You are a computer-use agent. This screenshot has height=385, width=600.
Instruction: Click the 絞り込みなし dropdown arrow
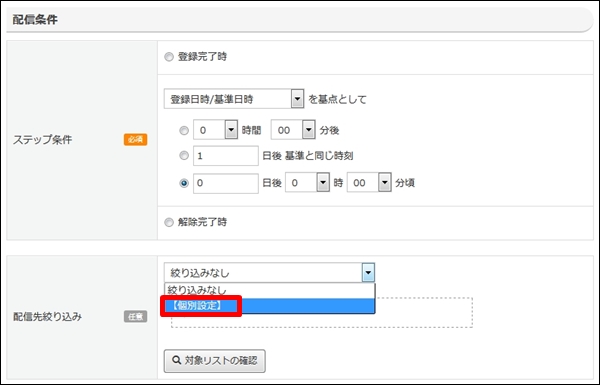tap(368, 273)
